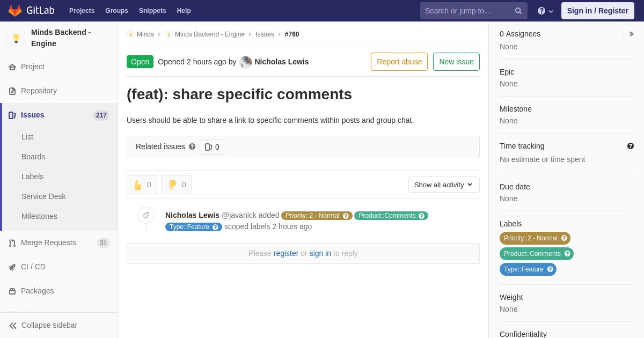Click the search magnifier icon
Screen dimensions: 644x338
click(x=518, y=11)
